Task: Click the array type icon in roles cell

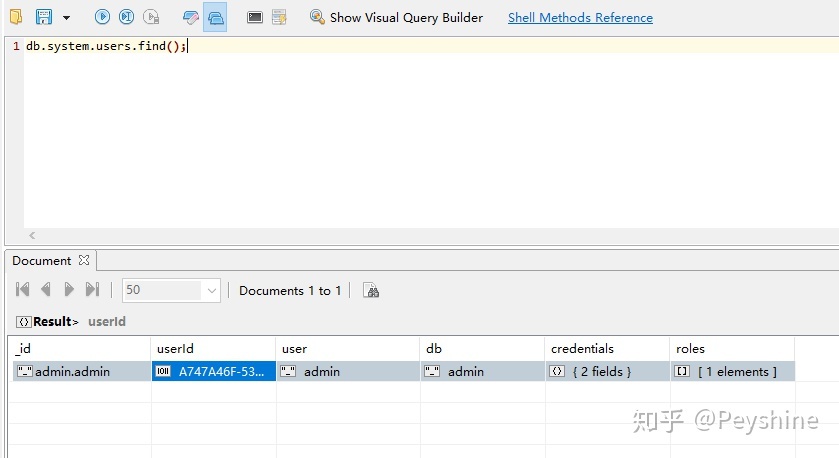Action: (682, 371)
